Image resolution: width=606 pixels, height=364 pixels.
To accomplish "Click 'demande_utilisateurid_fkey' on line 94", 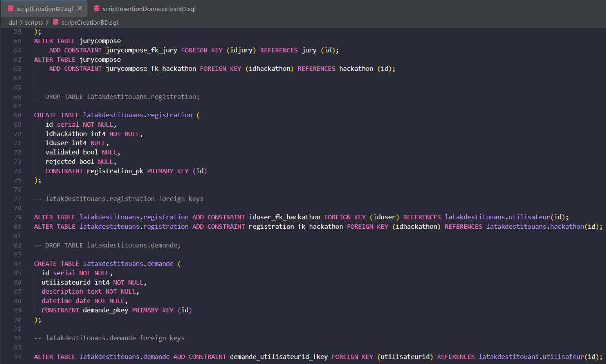I will coord(278,357).
